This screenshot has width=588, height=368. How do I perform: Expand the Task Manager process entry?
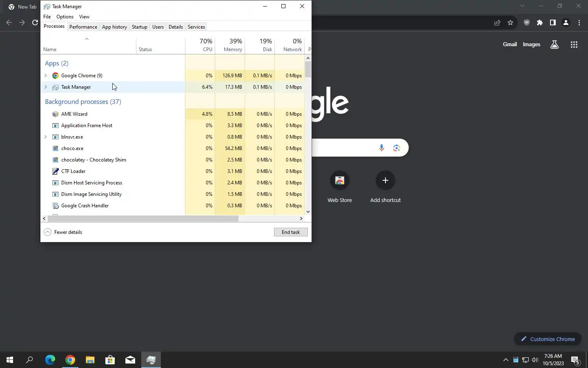coord(45,87)
